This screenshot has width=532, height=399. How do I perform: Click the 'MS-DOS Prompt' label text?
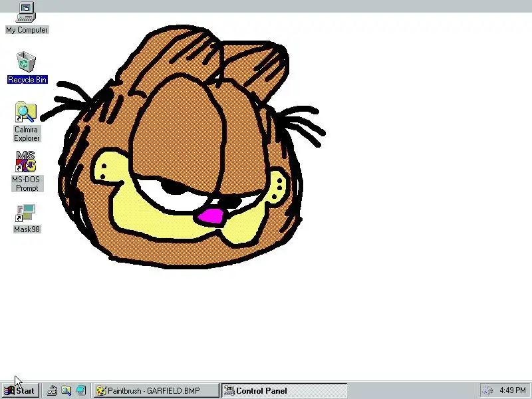[x=27, y=184]
